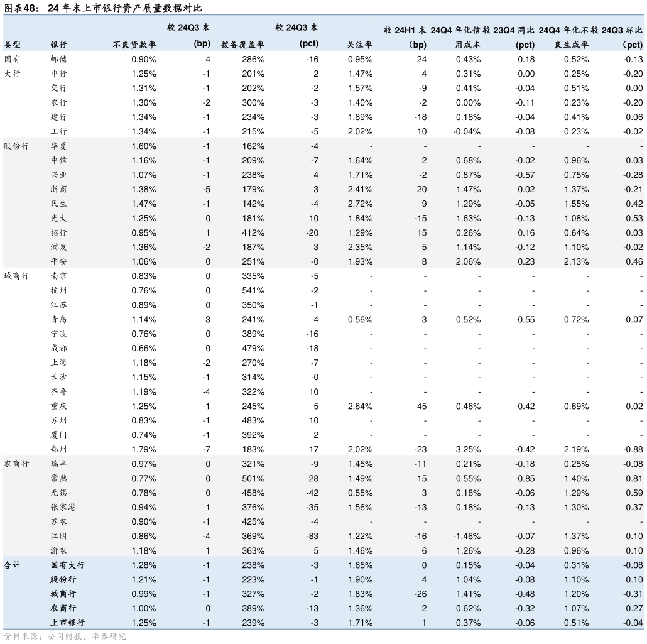Select the 银行 column header
647x644 pixels.
pos(59,45)
